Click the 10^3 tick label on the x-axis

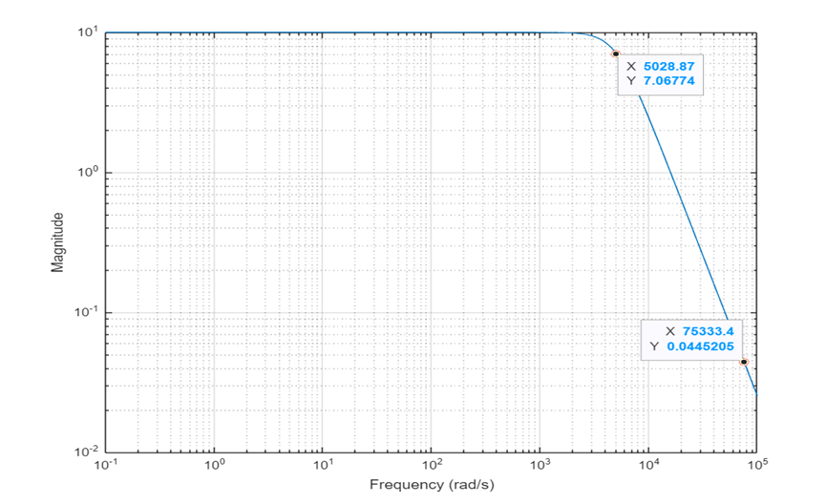[540, 466]
